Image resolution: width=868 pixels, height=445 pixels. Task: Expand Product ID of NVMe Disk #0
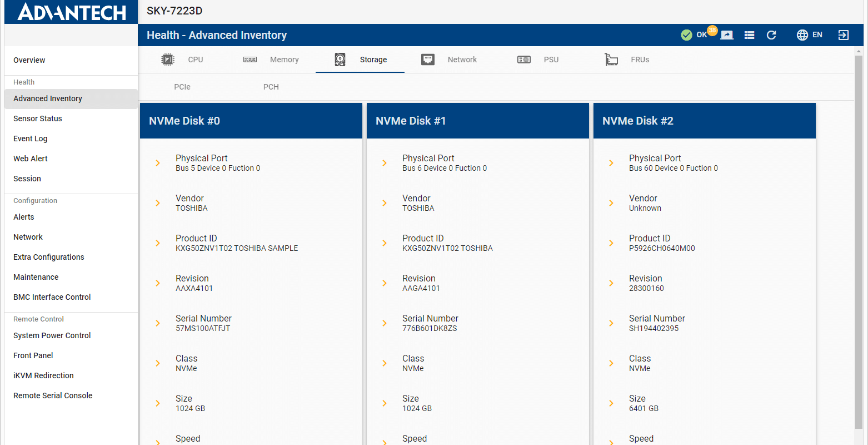[158, 243]
